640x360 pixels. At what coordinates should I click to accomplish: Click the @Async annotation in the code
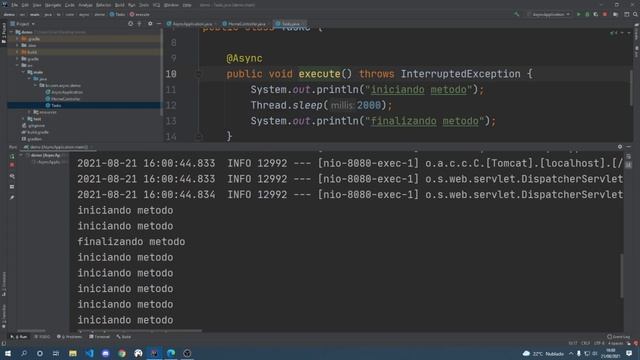coord(244,58)
